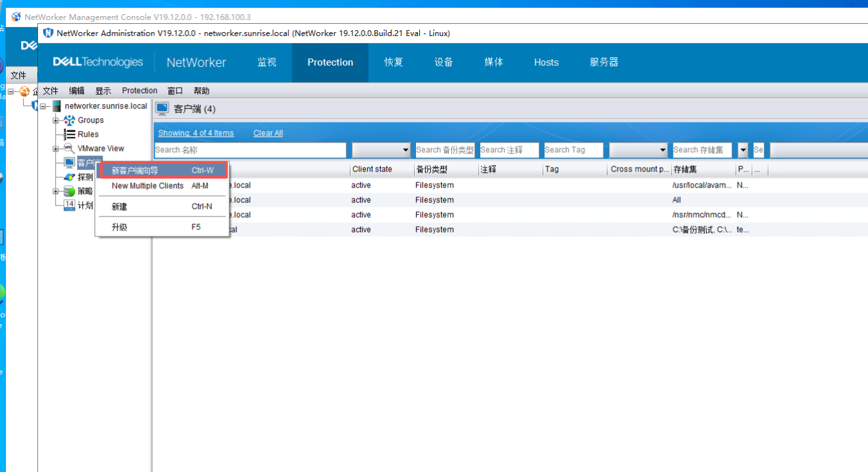This screenshot has width=868, height=472.
Task: Click the networker.sunrise.local server icon
Action: (56, 106)
